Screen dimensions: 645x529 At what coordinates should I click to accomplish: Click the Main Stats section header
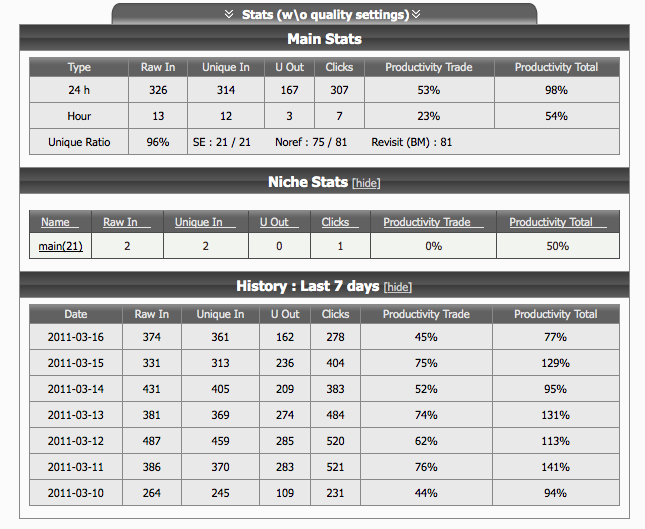[x=324, y=39]
